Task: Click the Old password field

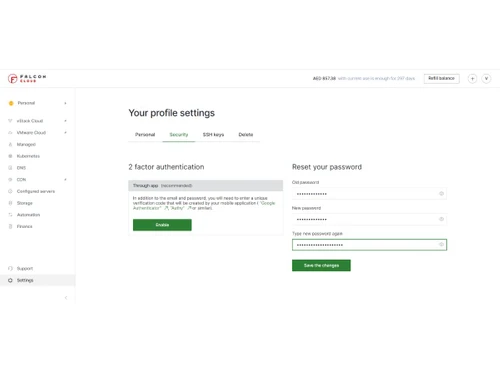Action: 369,194
